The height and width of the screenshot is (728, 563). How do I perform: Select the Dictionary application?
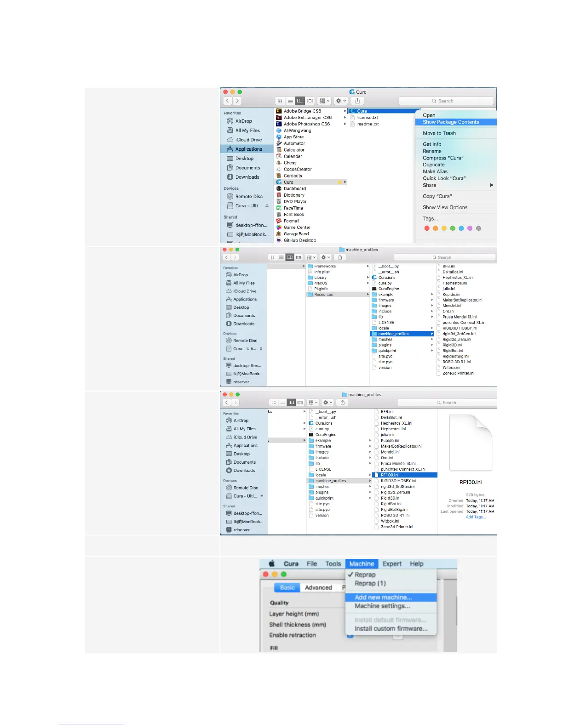click(294, 195)
